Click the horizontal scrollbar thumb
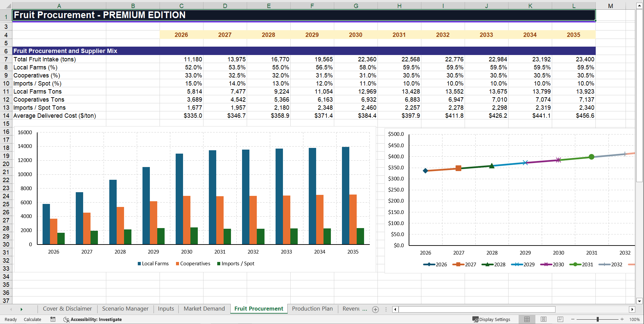 (x=477, y=310)
